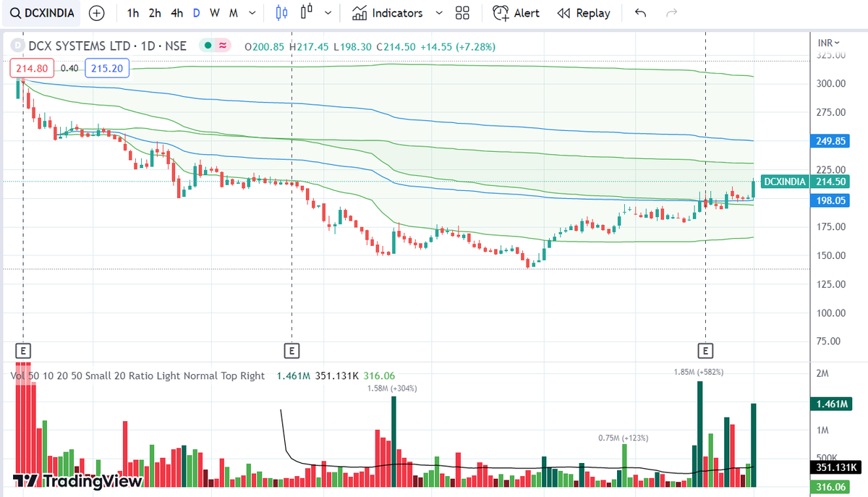Screen dimensions: 868x497
Task: Click the 1.461M volume axis label
Action: point(831,404)
